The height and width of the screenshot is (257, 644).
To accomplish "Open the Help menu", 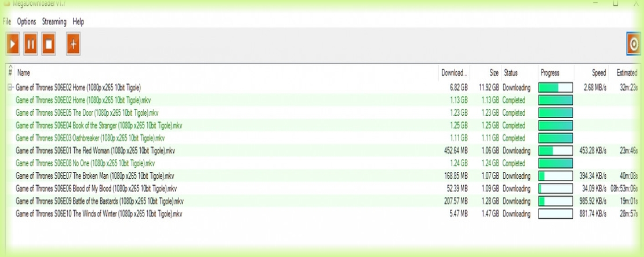I will click(78, 22).
